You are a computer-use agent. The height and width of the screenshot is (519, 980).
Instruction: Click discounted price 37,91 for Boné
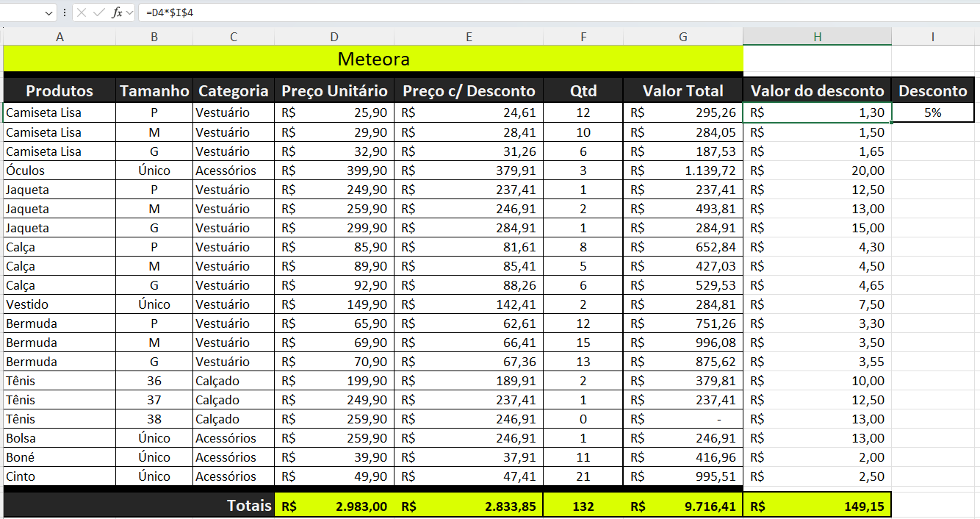click(469, 457)
